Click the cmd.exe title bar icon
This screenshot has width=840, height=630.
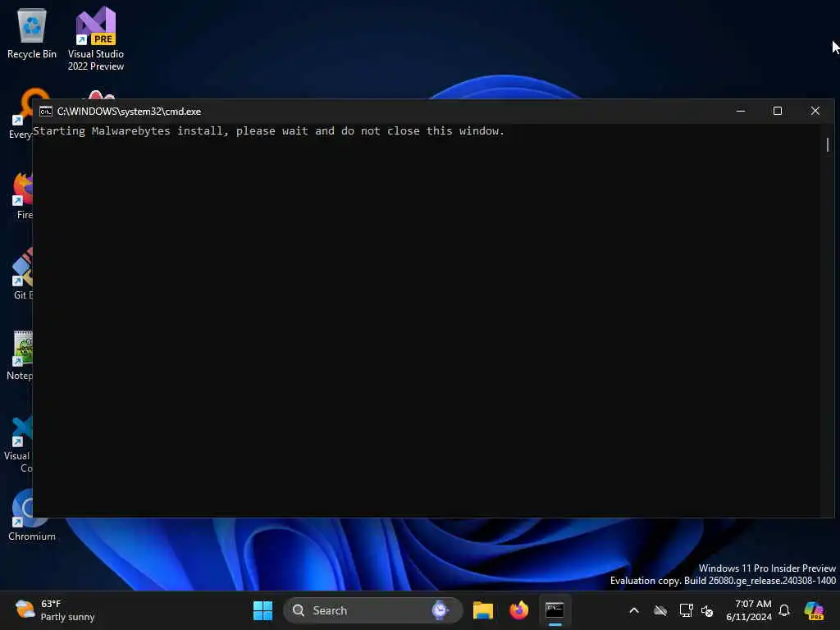pos(46,111)
